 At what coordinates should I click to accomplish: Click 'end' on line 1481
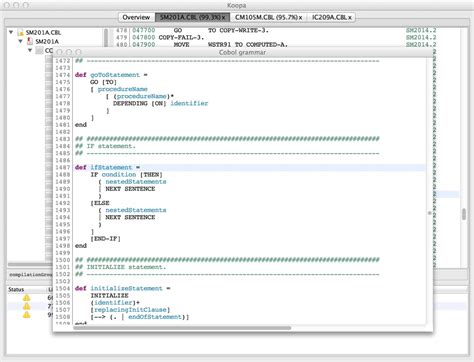pyautogui.click(x=81, y=125)
